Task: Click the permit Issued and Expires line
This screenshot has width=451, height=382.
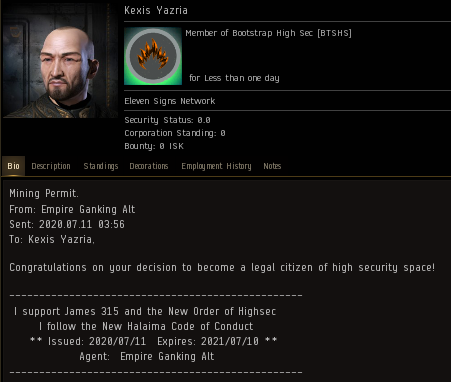Action: coord(154,341)
